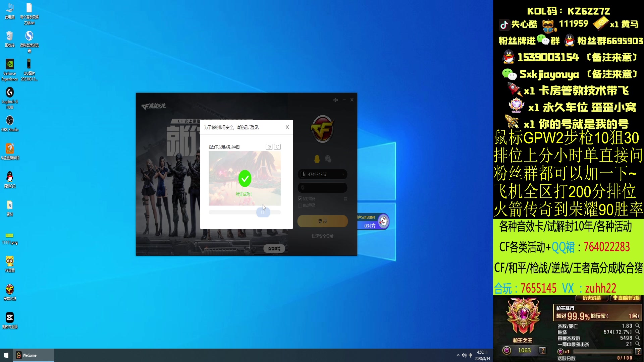Click the WeGame taskbar button
Viewport: 644px width, 362px height.
tap(34, 355)
